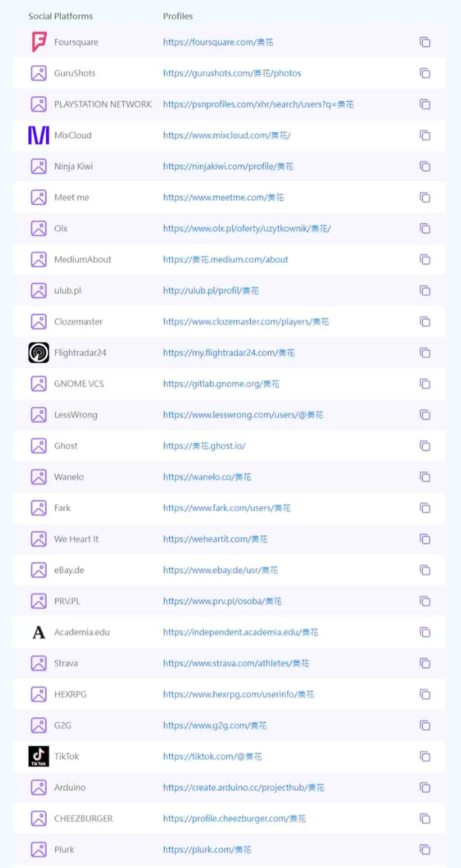Copy the PLAYSTATION NETWORK profile link

425,104
